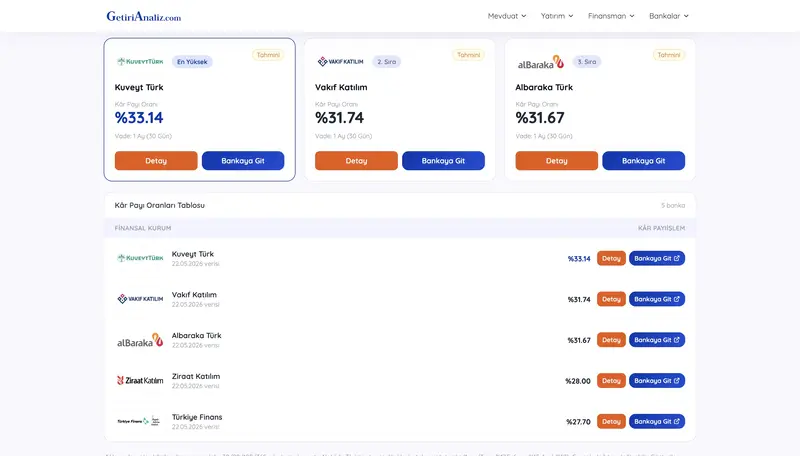Click Bankaya Git in Ziraat Katılım table row
The image size is (800, 456).
(x=657, y=381)
